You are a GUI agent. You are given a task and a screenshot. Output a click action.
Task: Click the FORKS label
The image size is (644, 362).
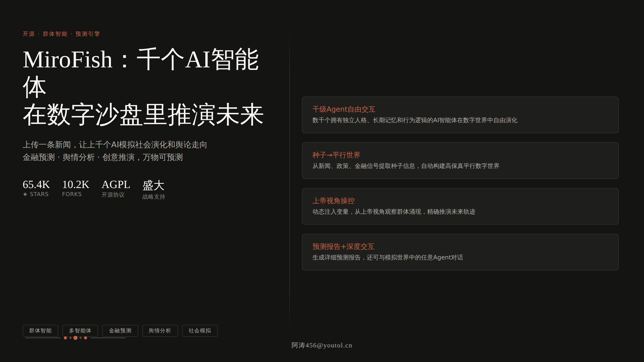coord(72,194)
